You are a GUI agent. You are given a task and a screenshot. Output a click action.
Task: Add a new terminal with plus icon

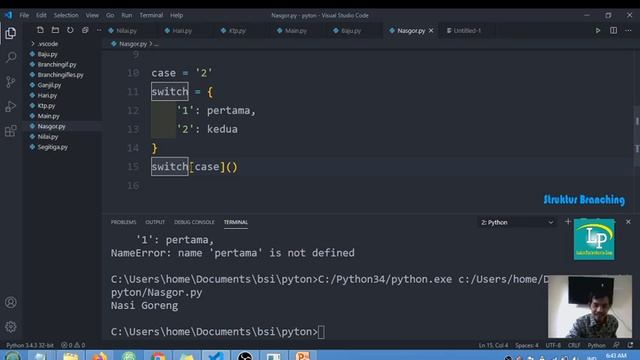point(568,222)
